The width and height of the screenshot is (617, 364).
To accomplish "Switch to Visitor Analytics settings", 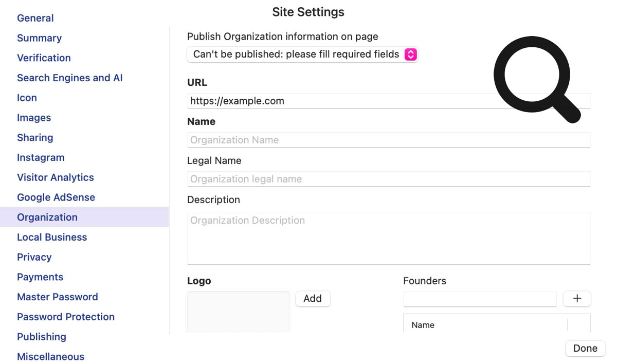I will [55, 178].
